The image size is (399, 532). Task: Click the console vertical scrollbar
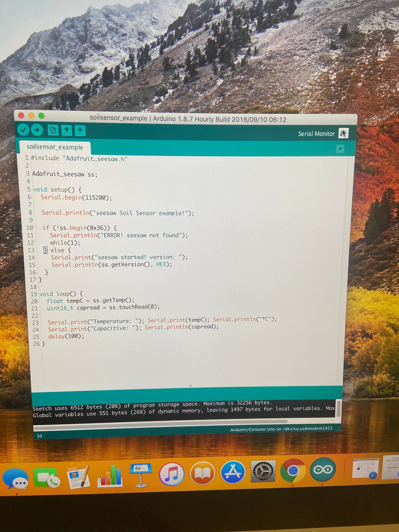click(x=338, y=409)
